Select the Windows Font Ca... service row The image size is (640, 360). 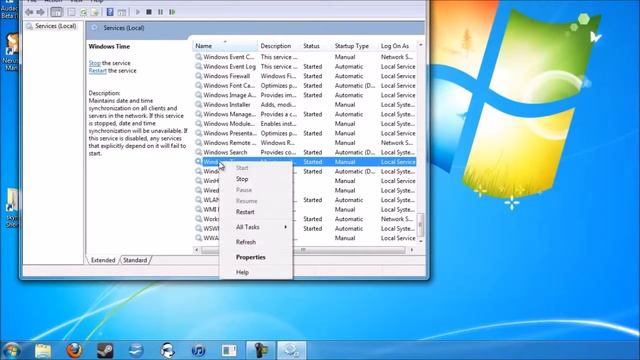click(305, 86)
